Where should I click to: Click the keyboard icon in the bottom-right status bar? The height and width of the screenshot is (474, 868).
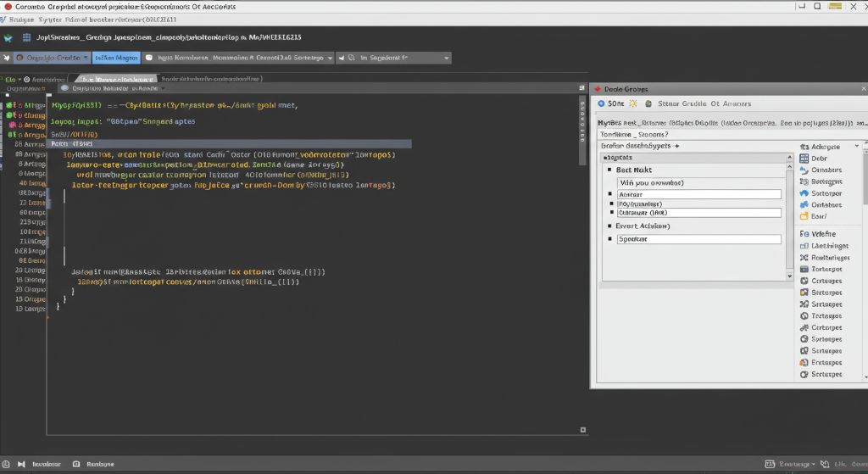pyautogui.click(x=770, y=464)
